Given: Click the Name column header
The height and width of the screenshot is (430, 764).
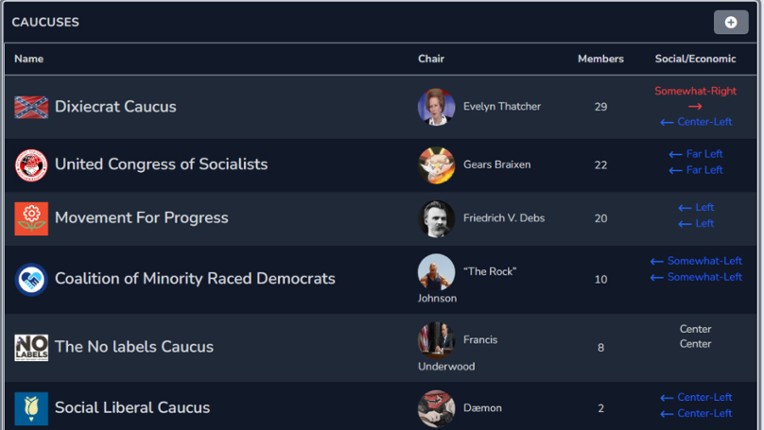Looking at the screenshot, I should (x=29, y=59).
